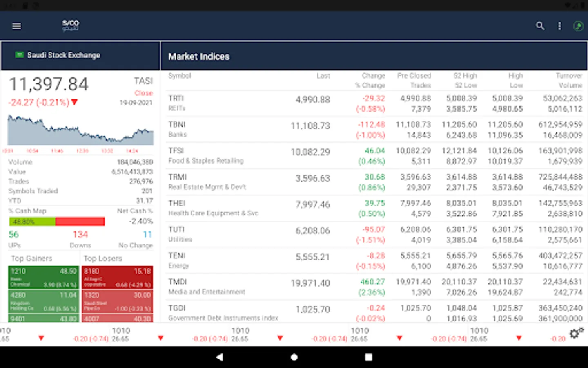Tap Symbols Traded value 201
Viewport: 588px width, 368px height.
tap(147, 191)
